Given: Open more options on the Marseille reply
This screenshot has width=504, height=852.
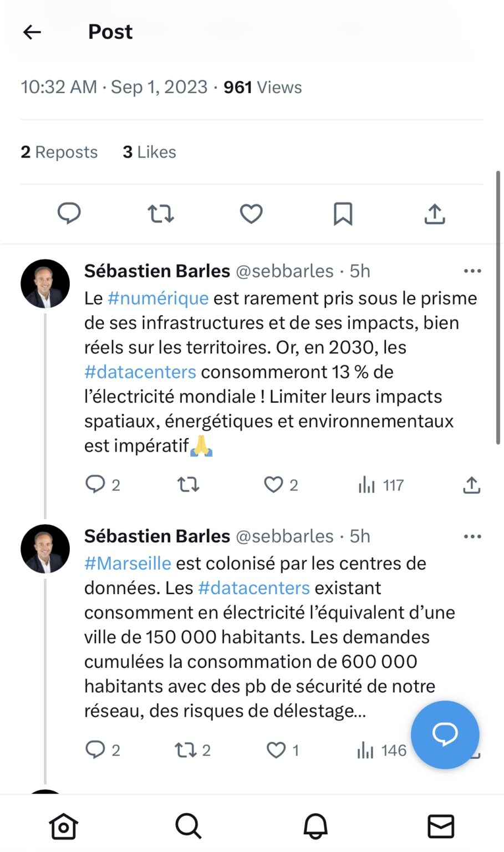Looking at the screenshot, I should point(472,536).
